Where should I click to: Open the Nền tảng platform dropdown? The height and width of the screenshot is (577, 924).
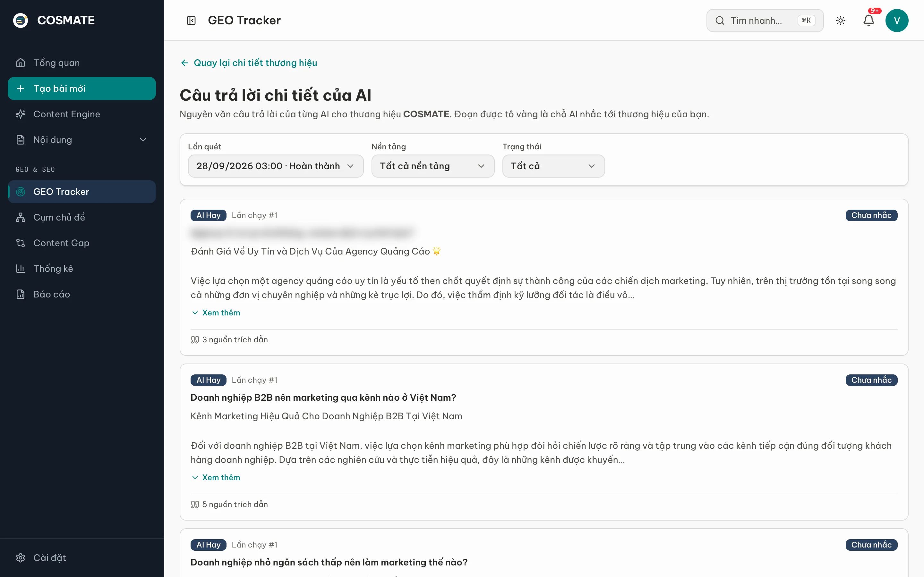tap(432, 166)
